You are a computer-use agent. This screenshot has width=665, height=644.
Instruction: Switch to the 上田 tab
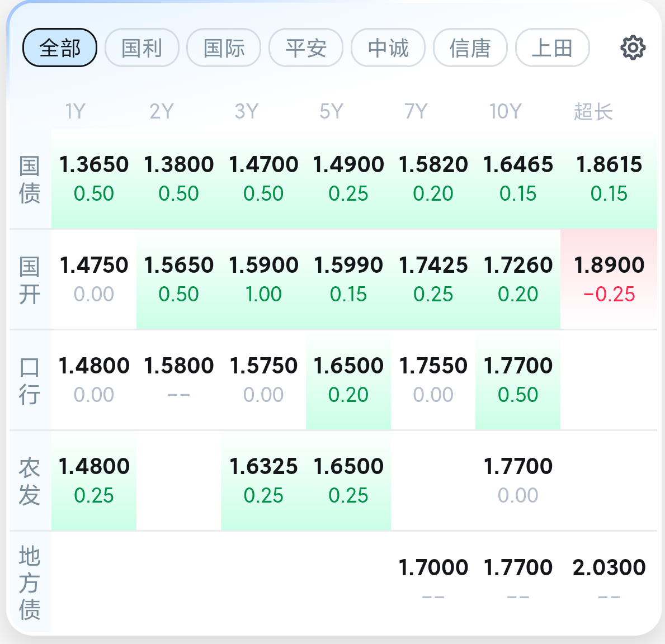pos(552,48)
